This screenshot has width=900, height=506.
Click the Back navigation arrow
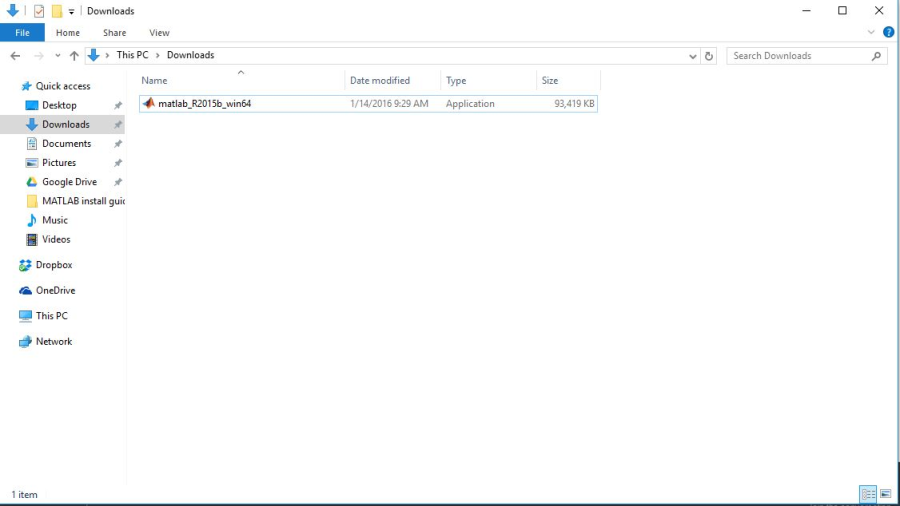pos(15,56)
